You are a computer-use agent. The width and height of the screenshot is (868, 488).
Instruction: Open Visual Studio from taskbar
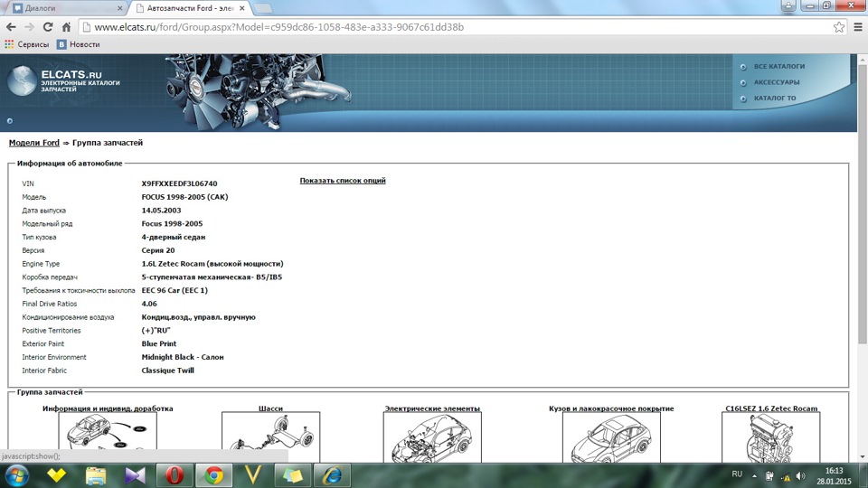(x=135, y=475)
